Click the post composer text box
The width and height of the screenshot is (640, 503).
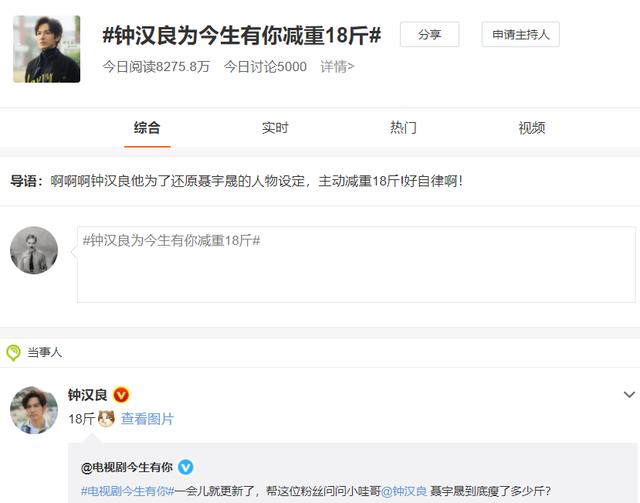coord(356,265)
